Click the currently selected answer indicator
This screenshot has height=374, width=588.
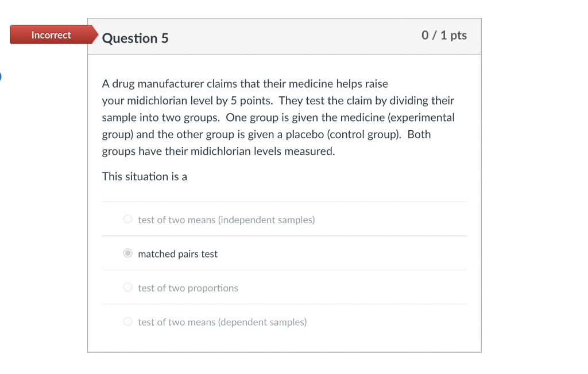tap(127, 253)
